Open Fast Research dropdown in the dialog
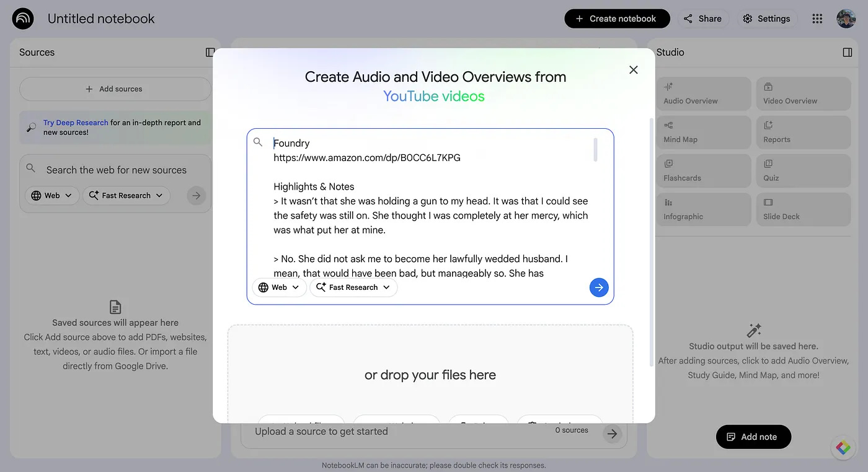868x472 pixels. [353, 287]
